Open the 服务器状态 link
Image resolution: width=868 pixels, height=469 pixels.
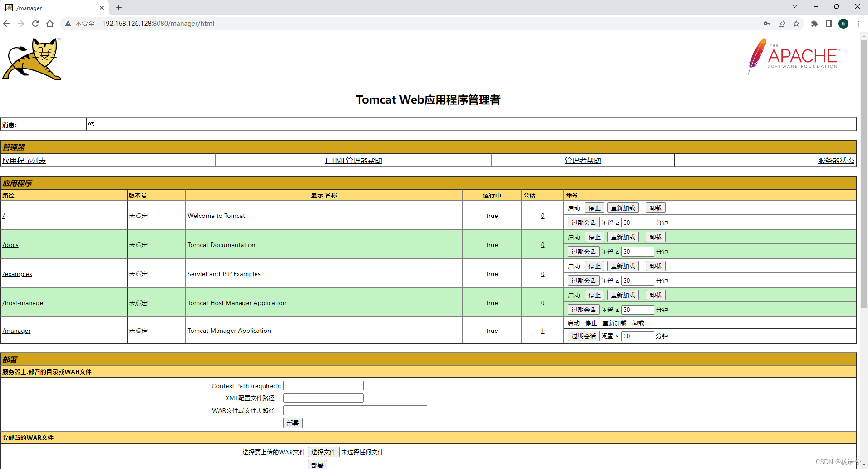click(836, 160)
